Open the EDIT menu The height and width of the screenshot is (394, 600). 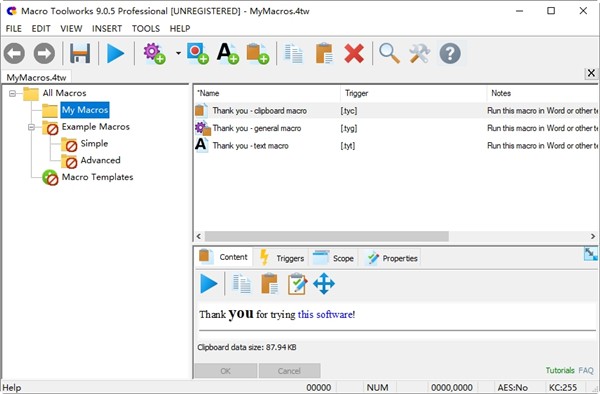click(x=41, y=29)
